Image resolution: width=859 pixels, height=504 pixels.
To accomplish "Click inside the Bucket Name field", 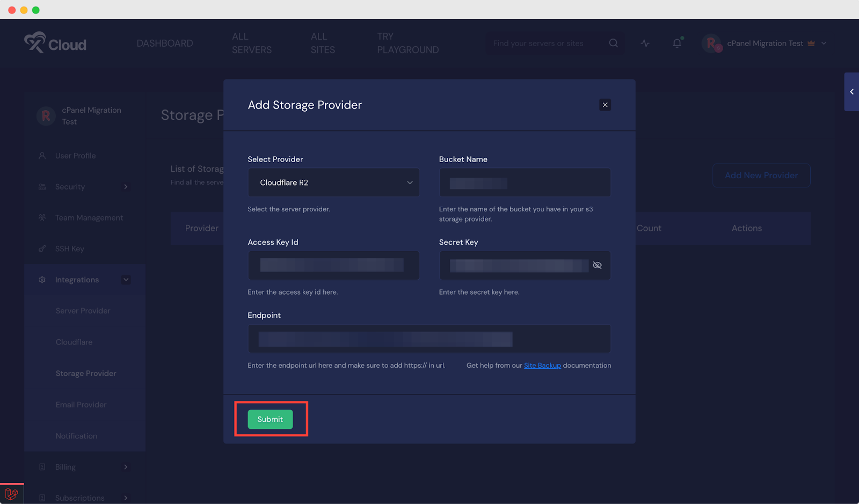I will 525,182.
